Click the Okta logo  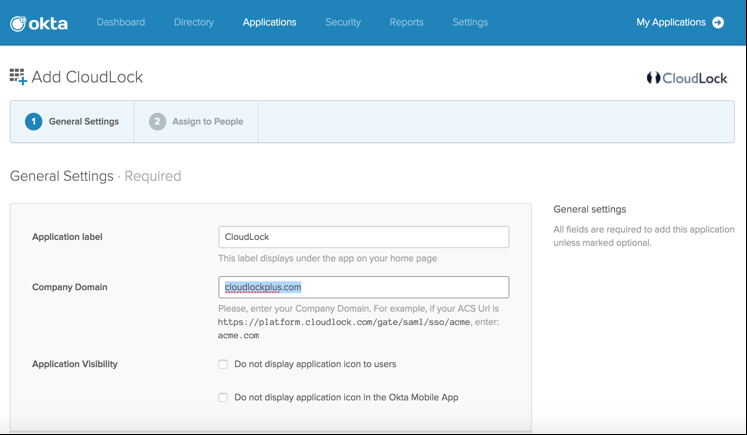[x=39, y=23]
